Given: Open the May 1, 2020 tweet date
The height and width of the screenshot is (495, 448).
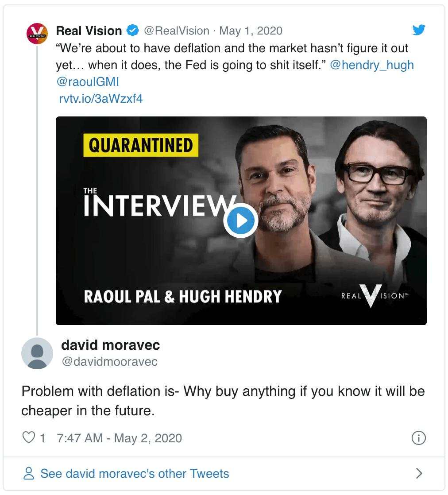Looking at the screenshot, I should [251, 31].
